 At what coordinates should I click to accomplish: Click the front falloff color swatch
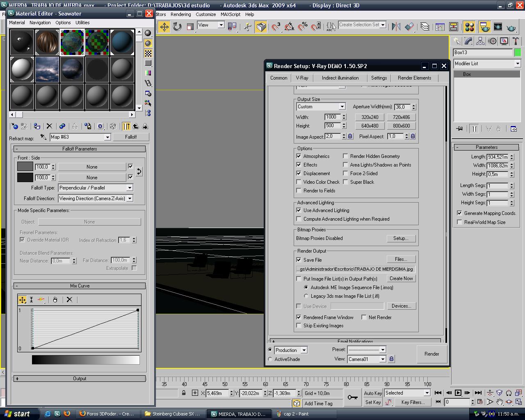point(25,167)
